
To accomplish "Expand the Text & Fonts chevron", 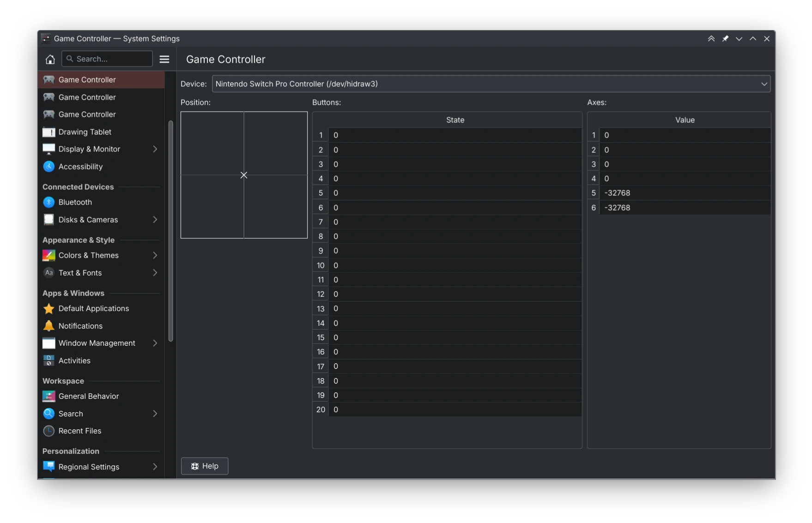I will pyautogui.click(x=155, y=273).
